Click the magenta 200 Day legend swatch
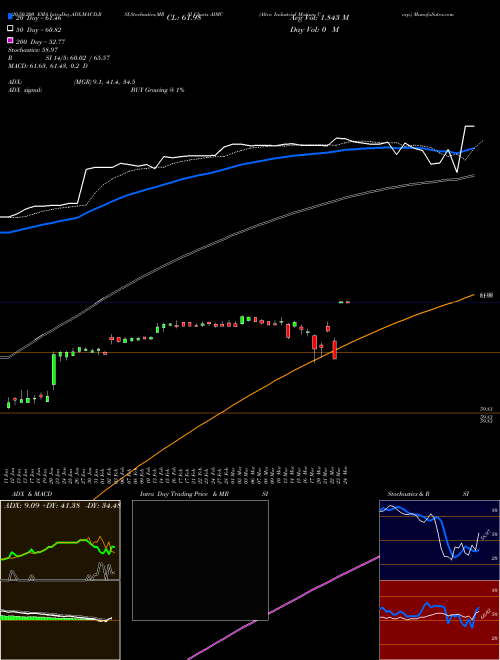This screenshot has height=660, width=500. (10, 41)
